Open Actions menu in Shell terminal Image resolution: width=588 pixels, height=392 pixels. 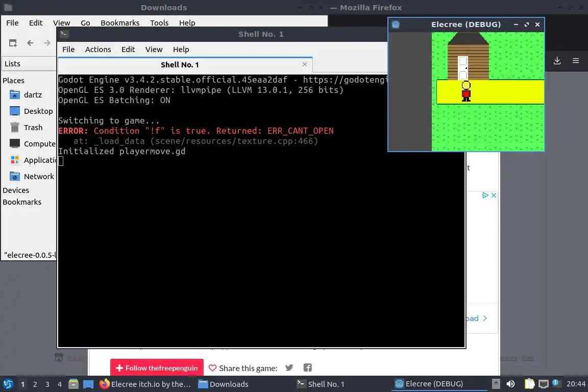click(98, 50)
